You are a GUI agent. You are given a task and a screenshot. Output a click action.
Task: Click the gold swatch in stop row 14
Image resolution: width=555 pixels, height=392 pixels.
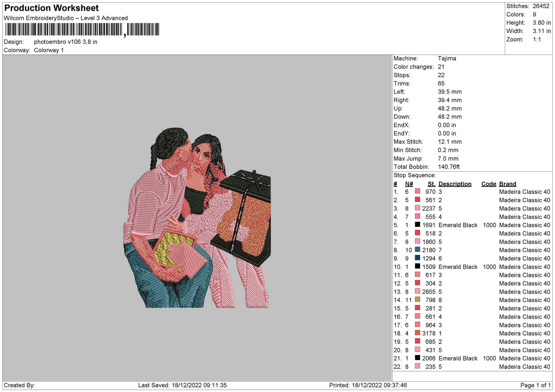(417, 299)
